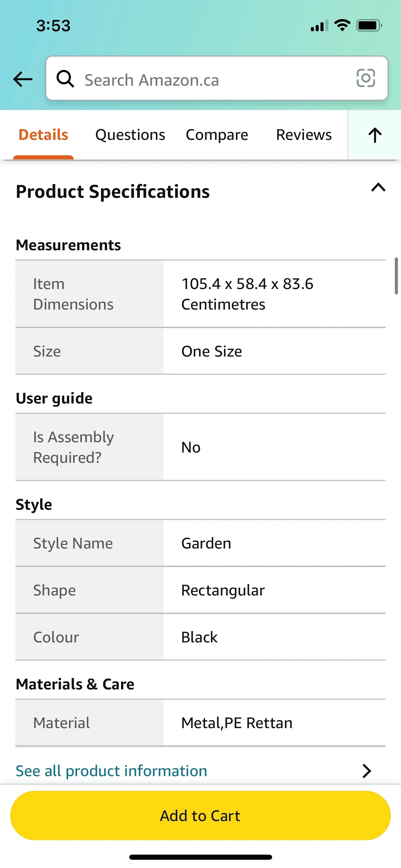Image resolution: width=401 pixels, height=868 pixels.
Task: Tap the battery status icon
Action: click(x=369, y=25)
